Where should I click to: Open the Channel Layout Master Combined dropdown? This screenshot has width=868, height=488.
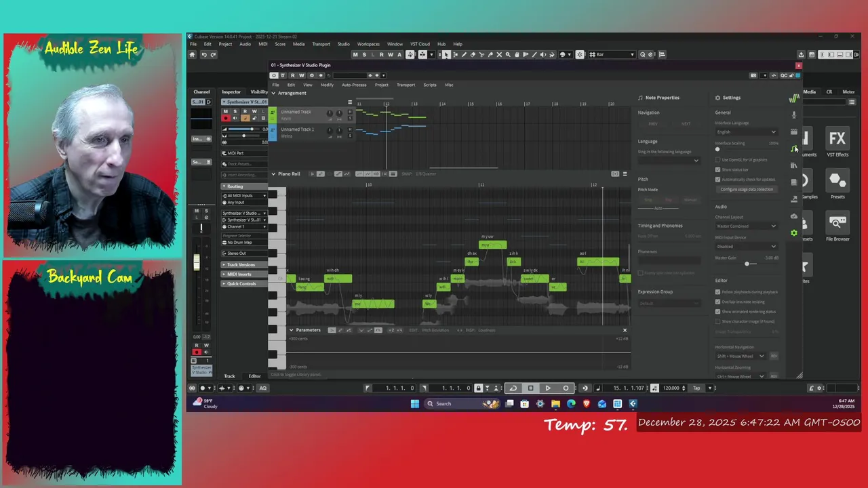746,226
